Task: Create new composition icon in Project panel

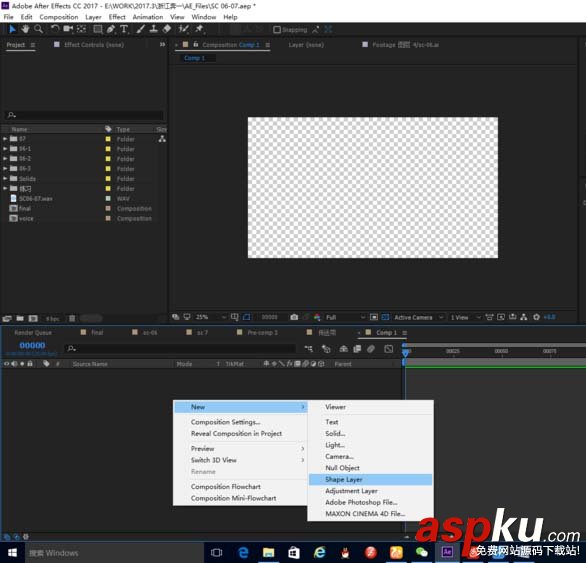Action: pyautogui.click(x=33, y=319)
